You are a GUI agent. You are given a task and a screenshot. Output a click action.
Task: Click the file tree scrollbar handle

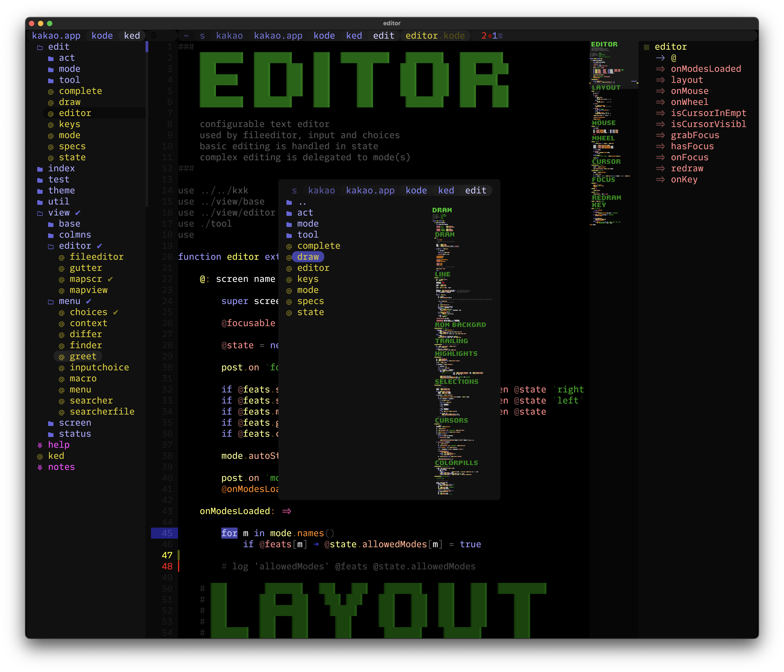pyautogui.click(x=147, y=47)
